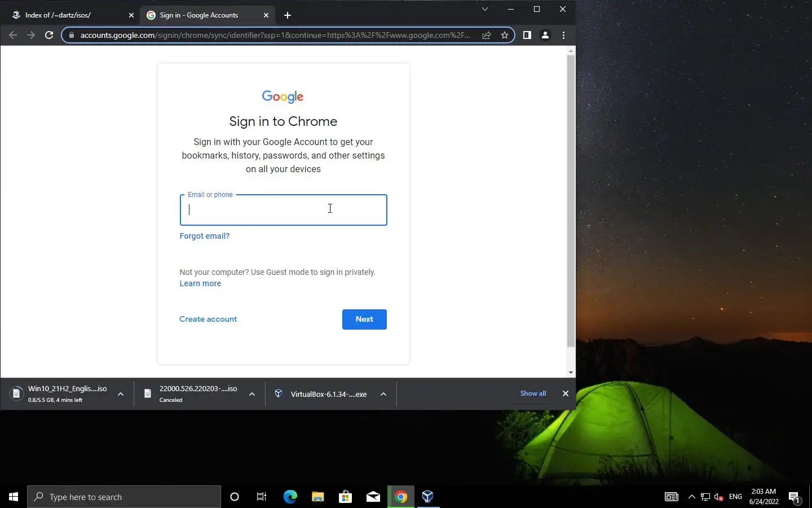Image resolution: width=812 pixels, height=508 pixels.
Task: Close the Index of /~dartz/isos/ tab
Action: click(131, 15)
